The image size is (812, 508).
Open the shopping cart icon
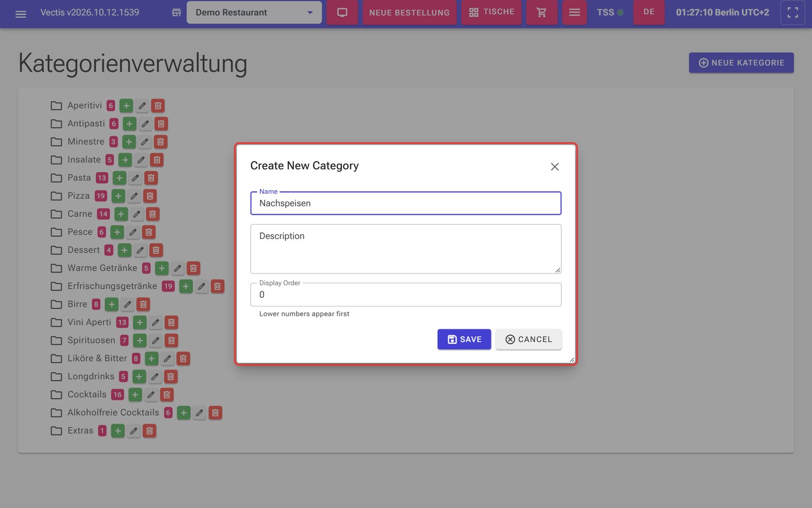click(541, 12)
